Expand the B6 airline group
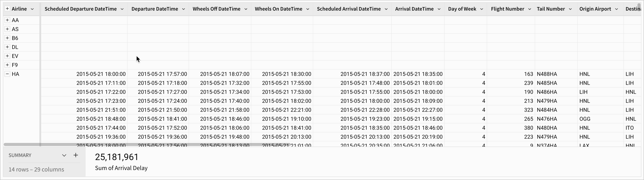Viewport: 644px width, 180px height. [7, 38]
